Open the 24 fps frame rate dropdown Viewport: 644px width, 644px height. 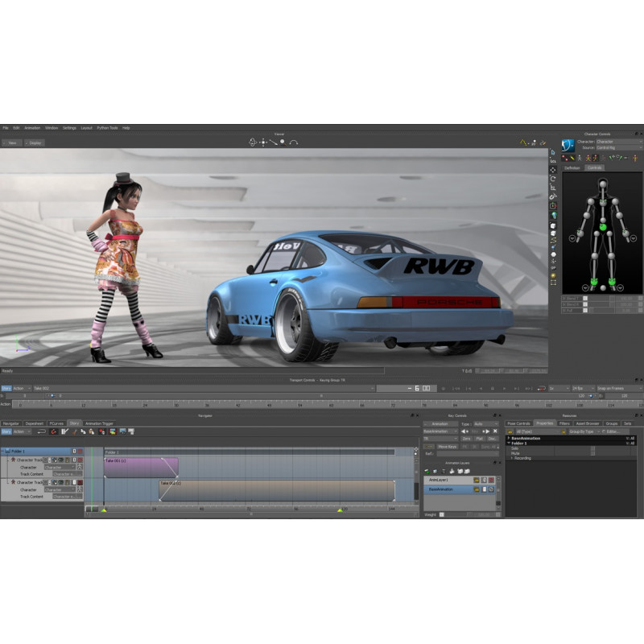583,388
